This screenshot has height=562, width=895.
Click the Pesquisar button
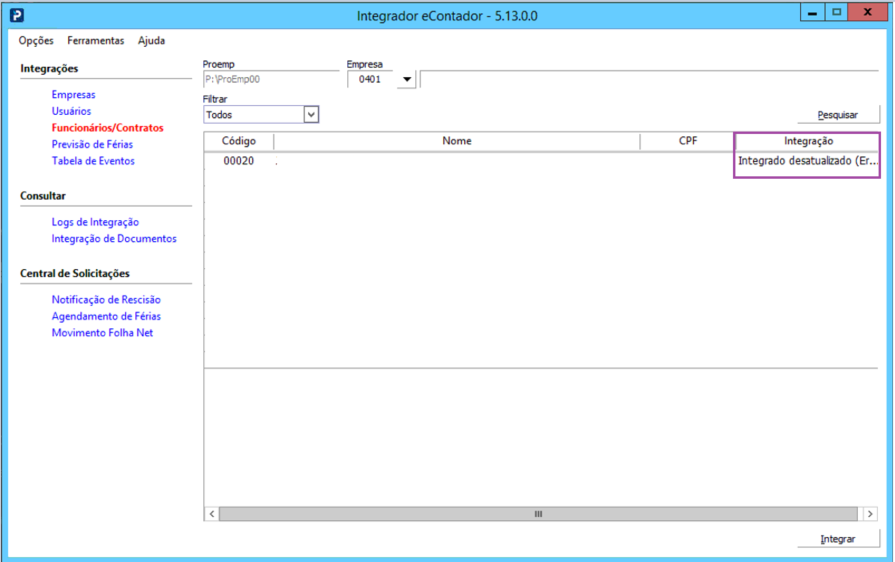[838, 115]
